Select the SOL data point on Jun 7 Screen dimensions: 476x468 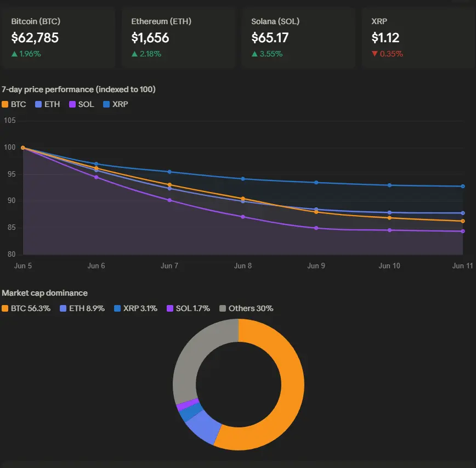pos(169,200)
